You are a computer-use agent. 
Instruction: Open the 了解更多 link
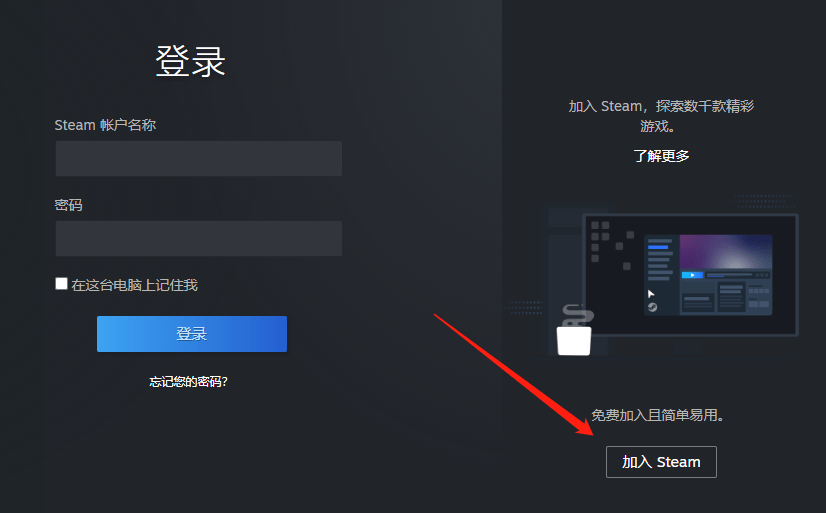coord(661,156)
